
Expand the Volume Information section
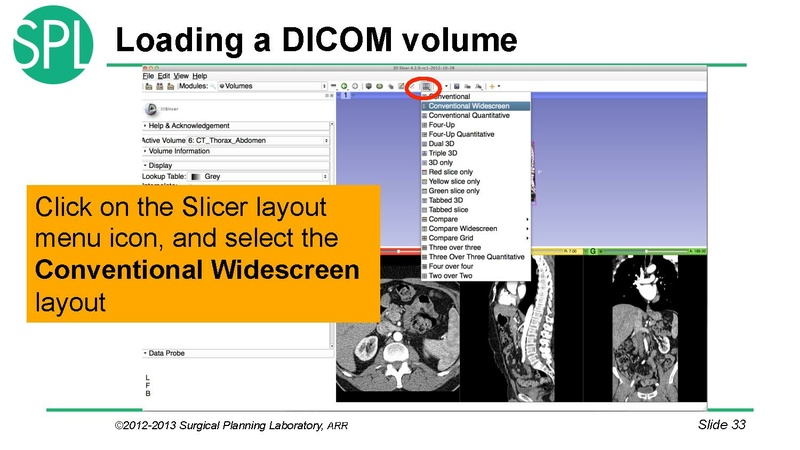tap(236, 151)
